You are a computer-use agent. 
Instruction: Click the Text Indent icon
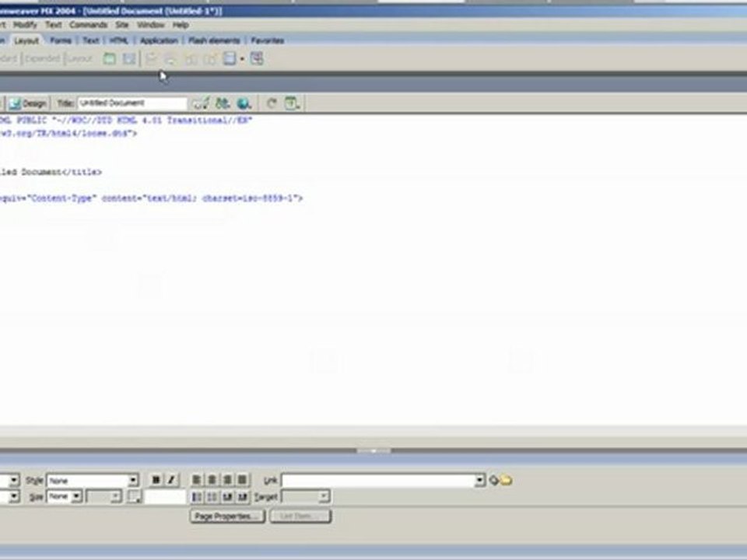tap(243, 497)
